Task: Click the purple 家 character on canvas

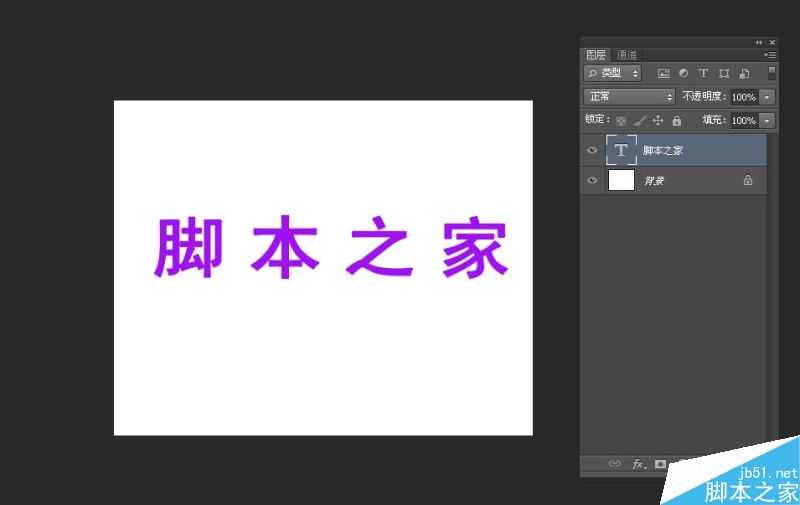Action: click(x=475, y=247)
